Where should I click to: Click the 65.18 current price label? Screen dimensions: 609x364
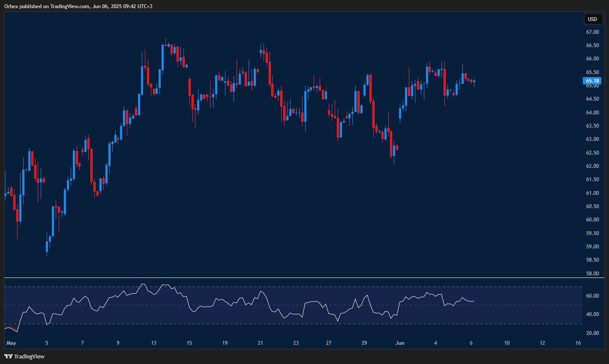click(x=592, y=81)
